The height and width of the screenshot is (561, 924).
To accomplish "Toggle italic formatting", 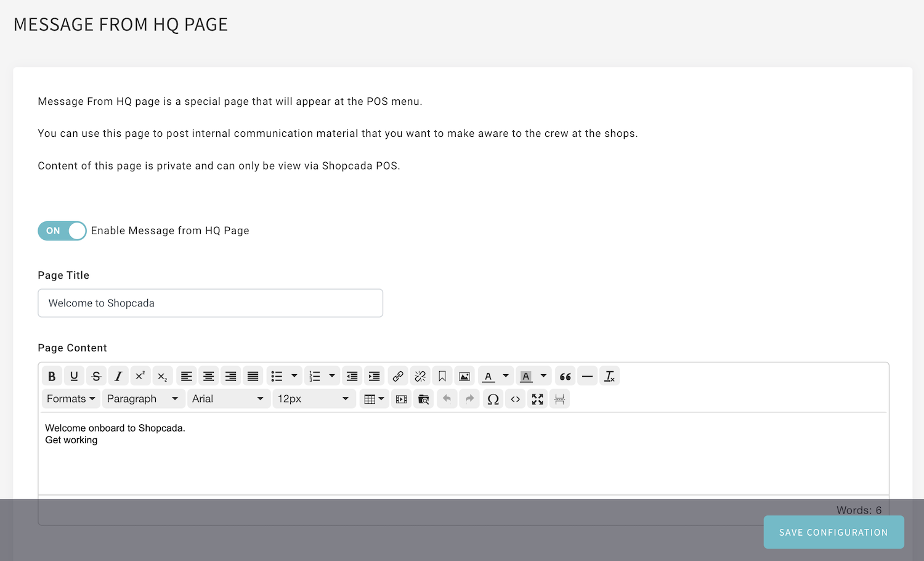I will point(118,376).
